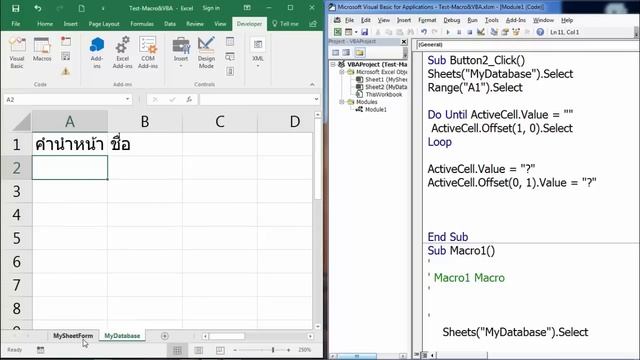Image resolution: width=640 pixels, height=360 pixels.
Task: Open COM Add-ins dialog
Action: tap(148, 53)
